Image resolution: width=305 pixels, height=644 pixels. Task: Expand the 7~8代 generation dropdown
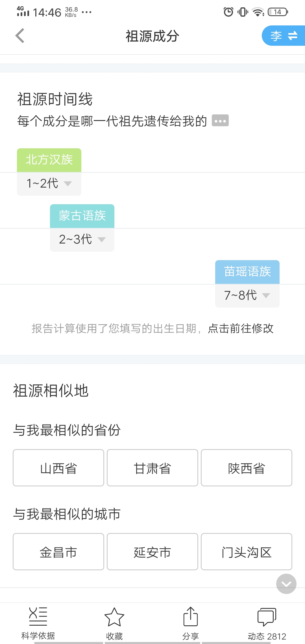point(247,295)
